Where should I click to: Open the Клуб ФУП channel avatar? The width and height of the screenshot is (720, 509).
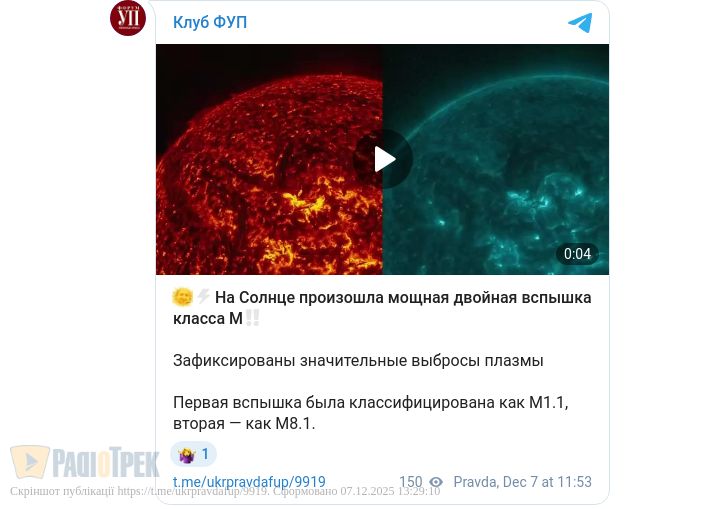point(128,18)
